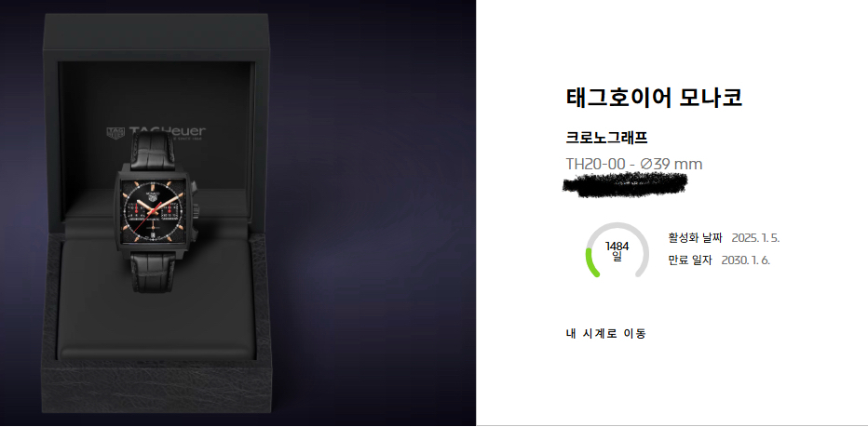Click the upper black leather strap
Viewport: 868px width, 427px height.
(x=153, y=150)
